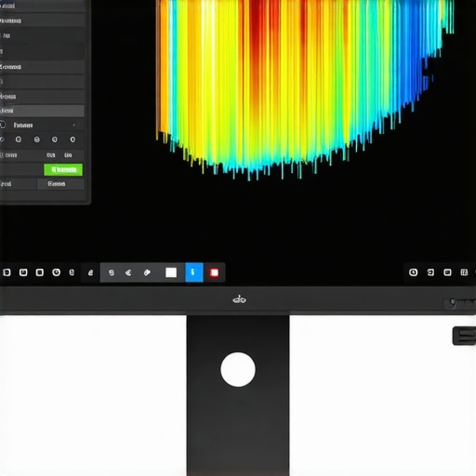The width and height of the screenshot is (476, 476).
Task: Select the blue highlighted toolbar button
Action: pos(194,272)
